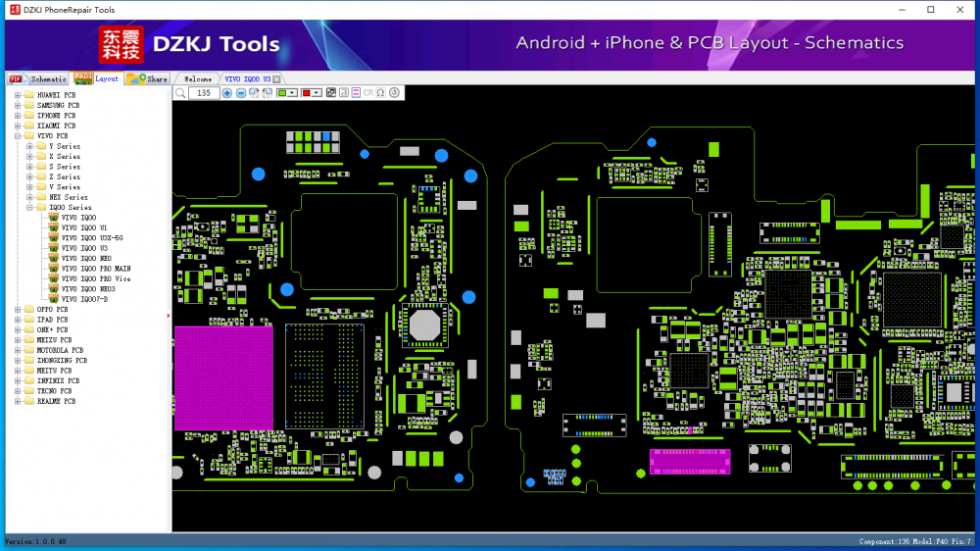Click the red highlight color swatch

(x=306, y=93)
